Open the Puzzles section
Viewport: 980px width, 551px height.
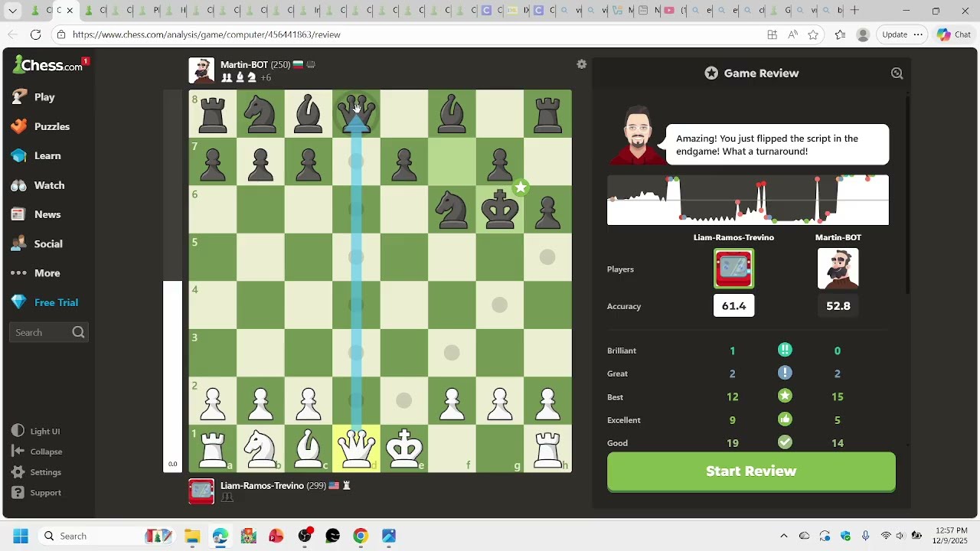[41, 126]
